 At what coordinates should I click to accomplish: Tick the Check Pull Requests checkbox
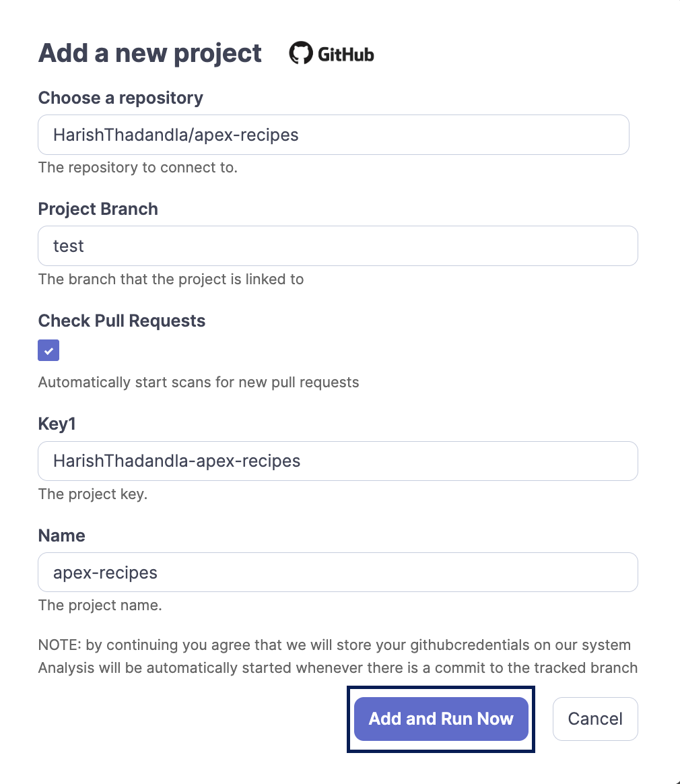tap(48, 350)
